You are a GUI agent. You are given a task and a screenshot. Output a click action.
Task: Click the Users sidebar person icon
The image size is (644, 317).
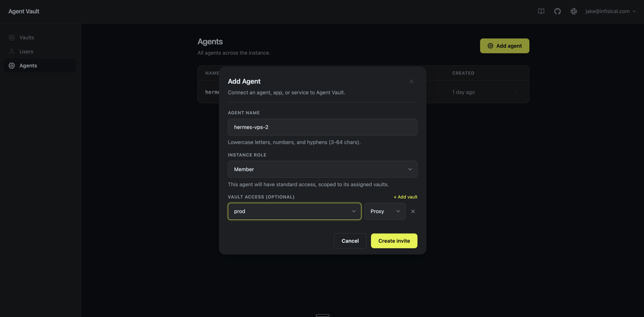tap(12, 51)
